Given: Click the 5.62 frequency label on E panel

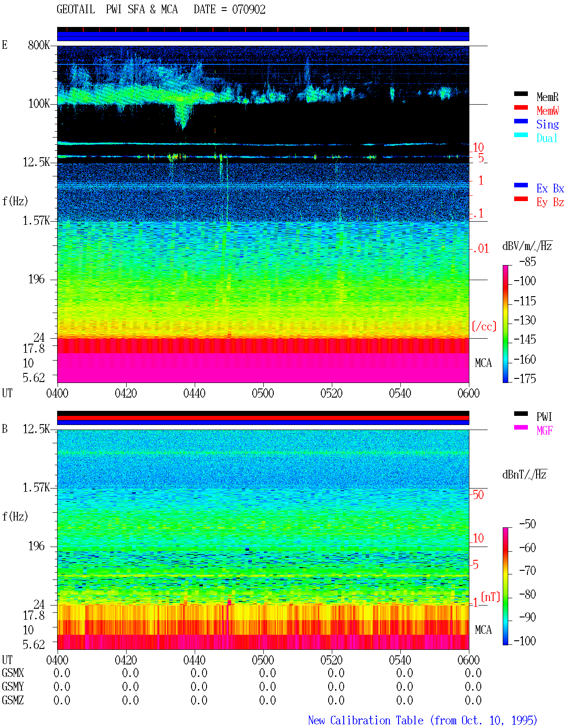Looking at the screenshot, I should [x=34, y=377].
